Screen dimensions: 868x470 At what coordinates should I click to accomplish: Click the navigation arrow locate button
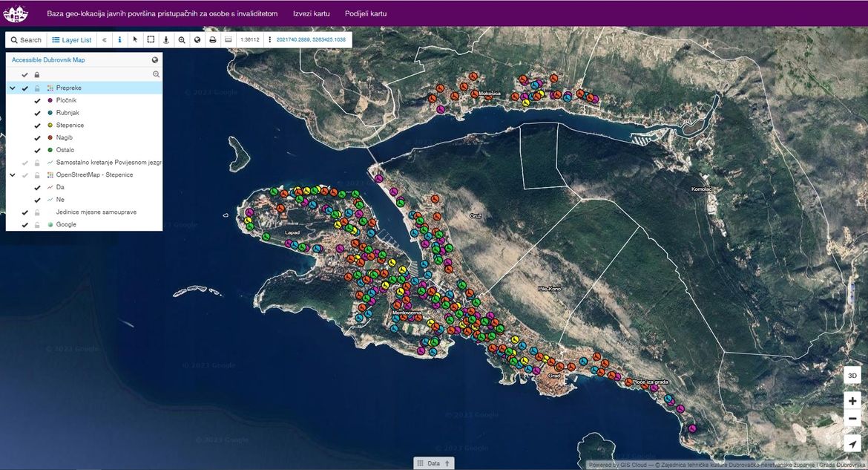852,444
